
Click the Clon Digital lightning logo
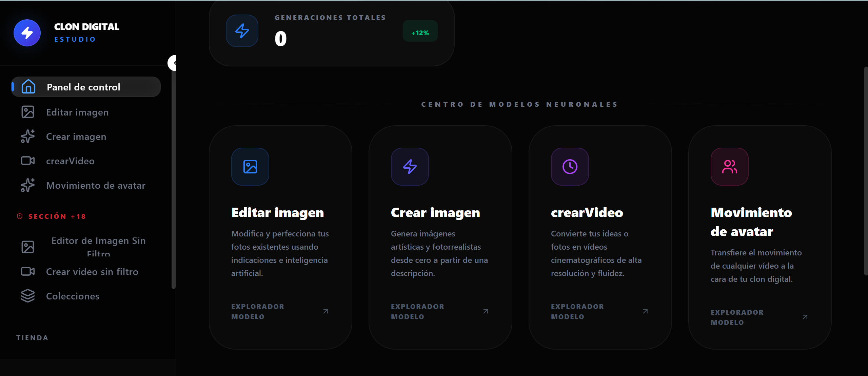click(x=27, y=33)
